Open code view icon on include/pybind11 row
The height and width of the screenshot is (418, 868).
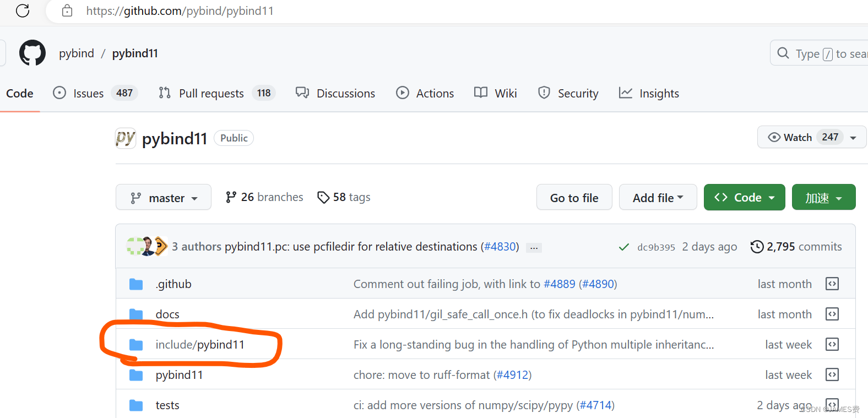tap(832, 344)
